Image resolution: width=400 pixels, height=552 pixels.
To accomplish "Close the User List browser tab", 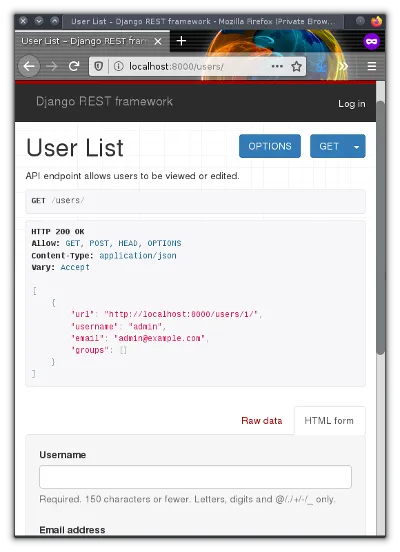I will [158, 42].
